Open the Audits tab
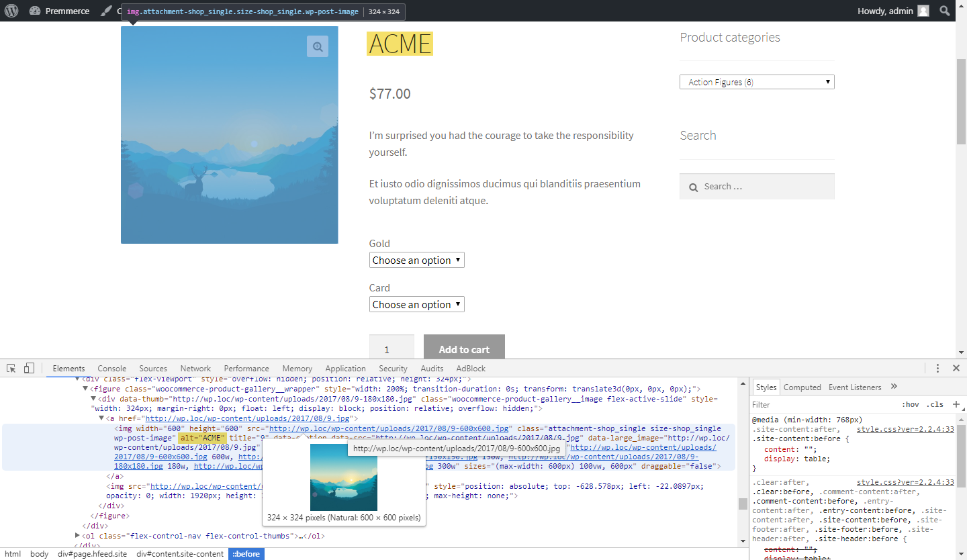The image size is (967, 560). (432, 368)
